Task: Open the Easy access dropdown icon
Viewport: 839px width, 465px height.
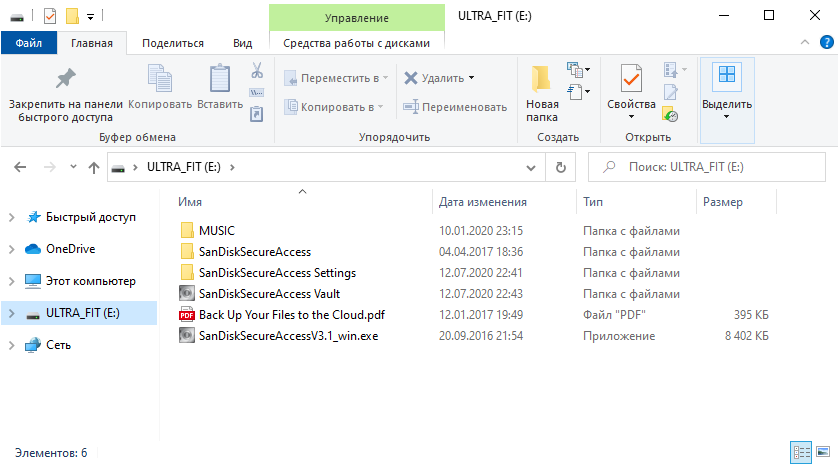Action: click(x=578, y=92)
